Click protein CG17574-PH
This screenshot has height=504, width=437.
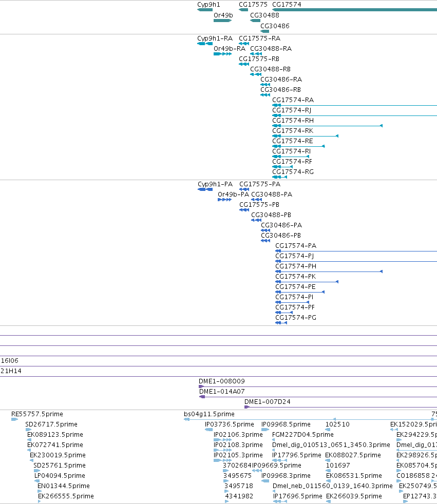tap(329, 272)
